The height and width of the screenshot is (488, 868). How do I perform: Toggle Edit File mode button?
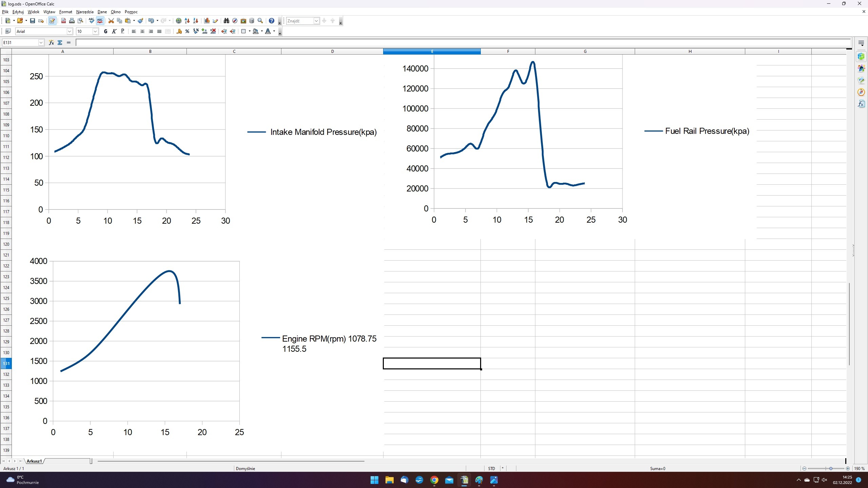52,21
